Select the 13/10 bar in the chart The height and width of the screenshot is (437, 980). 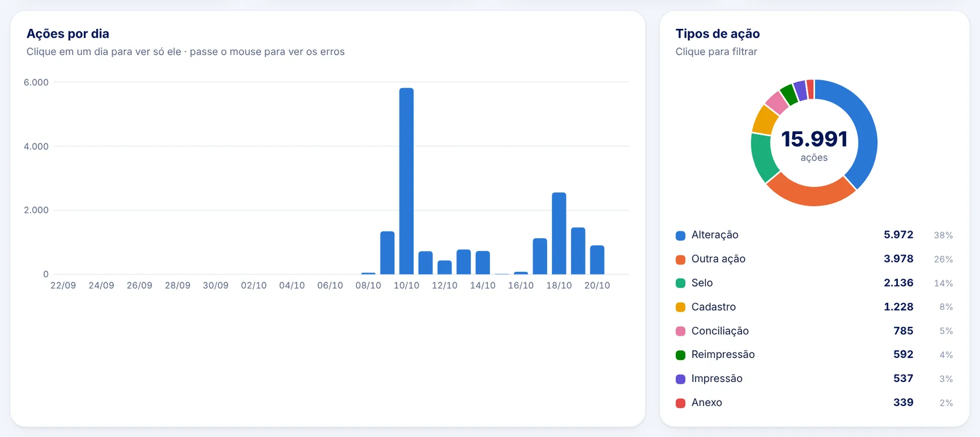464,262
